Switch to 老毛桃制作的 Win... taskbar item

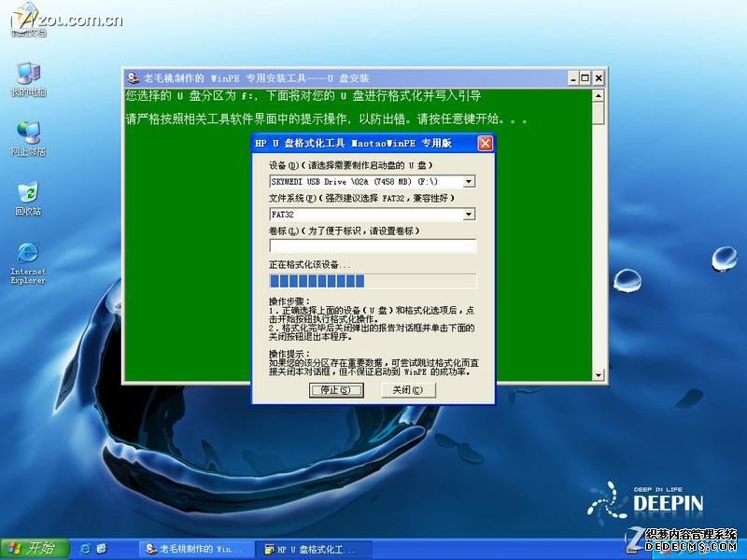[195, 549]
